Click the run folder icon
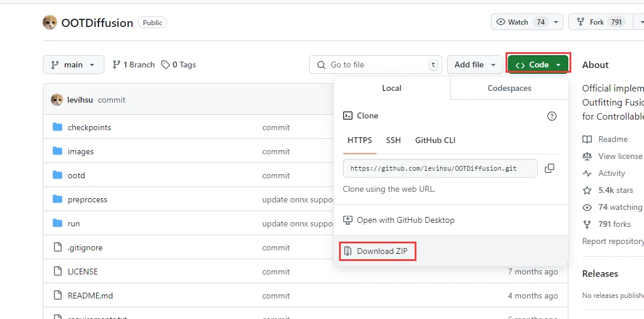 [x=57, y=223]
